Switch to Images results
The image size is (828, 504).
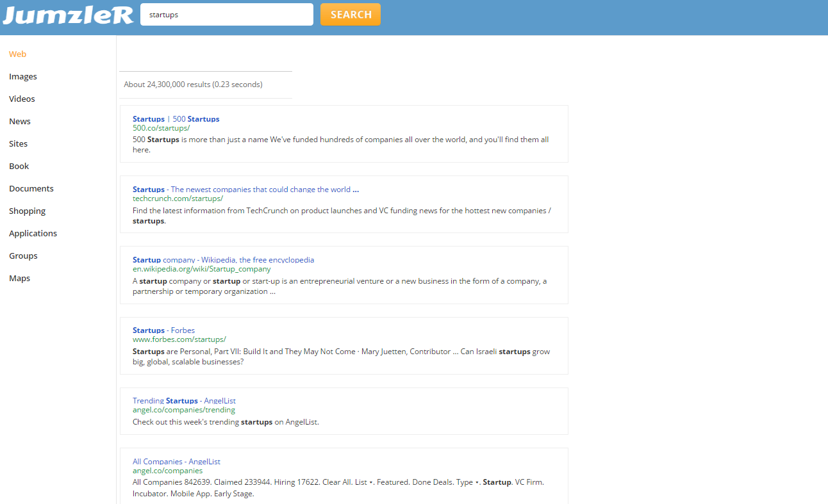coord(23,77)
